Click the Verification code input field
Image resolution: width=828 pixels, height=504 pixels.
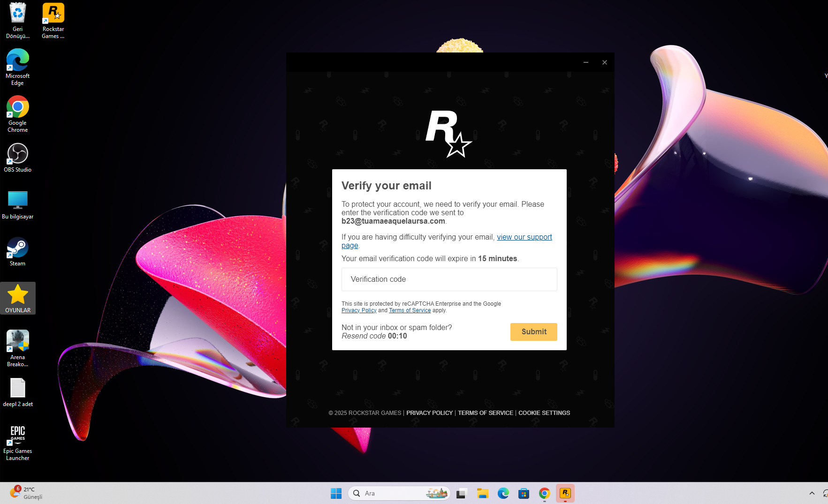[449, 279]
